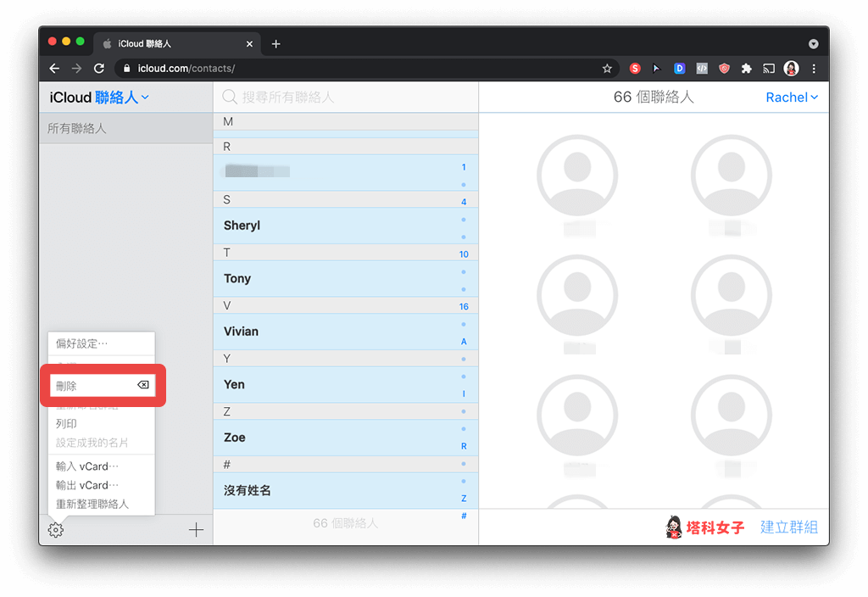868x597 pixels.
Task: Select the Zoe contact
Action: click(346, 438)
